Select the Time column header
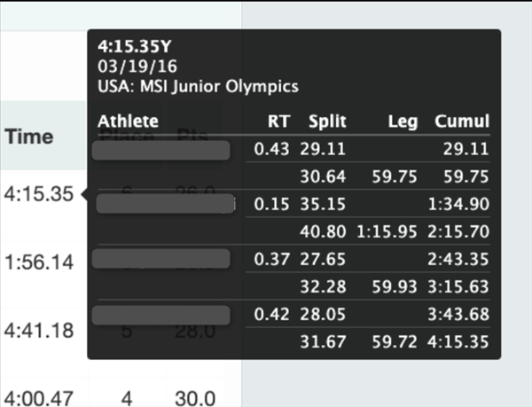The height and width of the screenshot is (407, 532). (29, 137)
